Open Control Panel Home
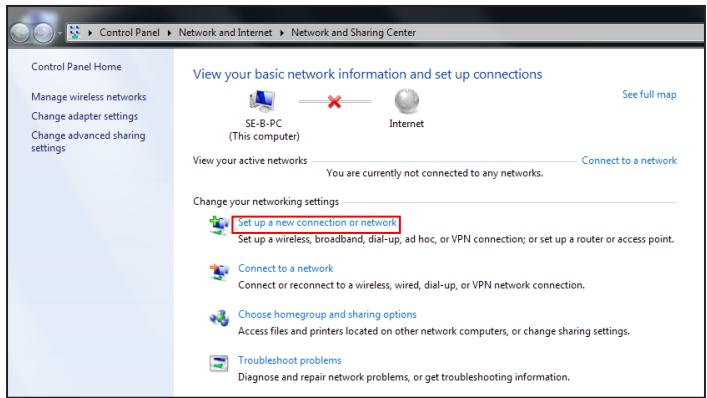 pyautogui.click(x=76, y=67)
